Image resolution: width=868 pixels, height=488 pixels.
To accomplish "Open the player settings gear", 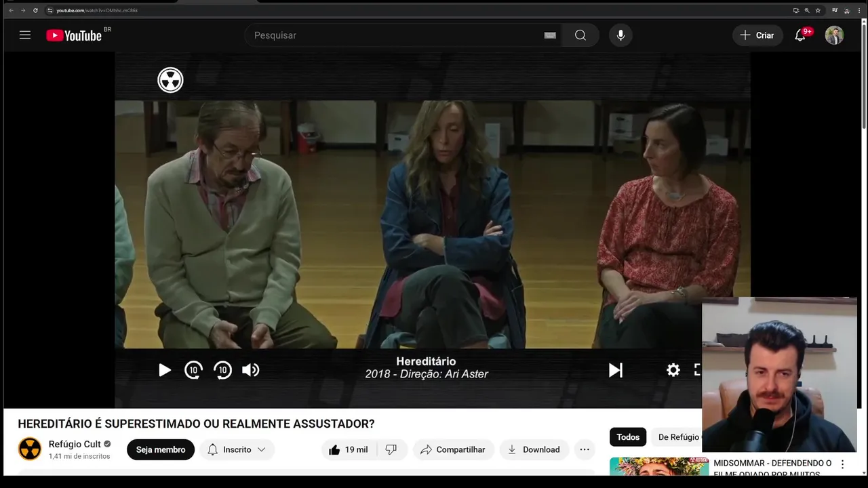I will click(x=673, y=370).
